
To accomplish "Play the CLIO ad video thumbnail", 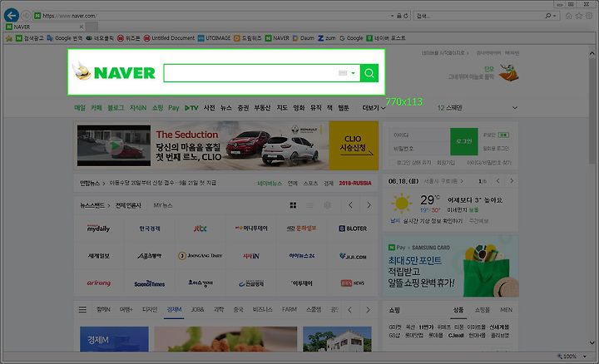I will click(x=114, y=145).
